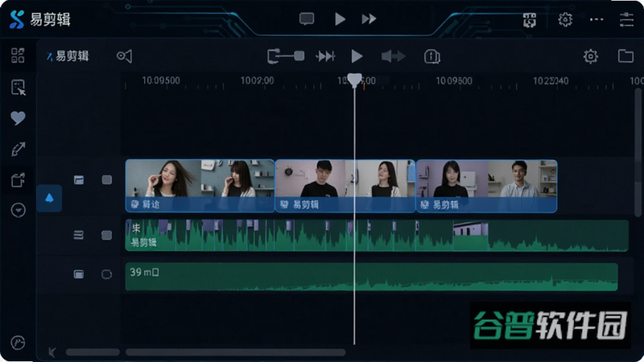Screen dimensions: 644x362
Task: Open timeline settings gear icon
Action: pos(591,56)
